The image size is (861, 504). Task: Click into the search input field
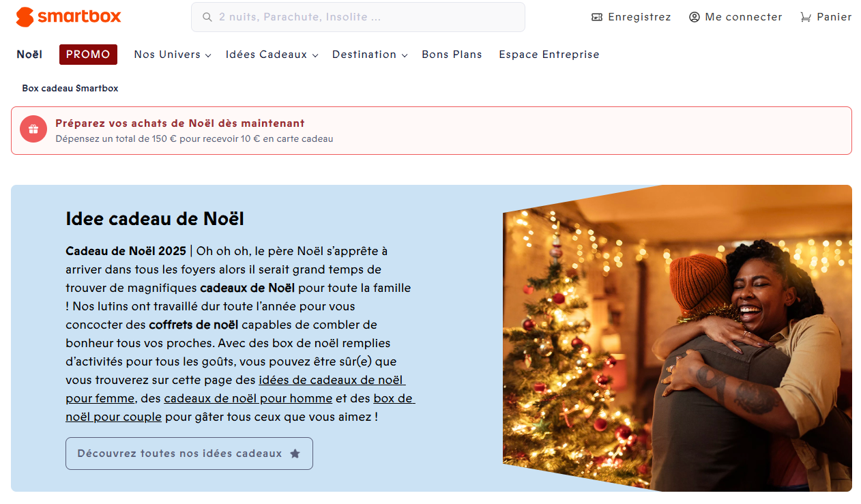point(358,17)
